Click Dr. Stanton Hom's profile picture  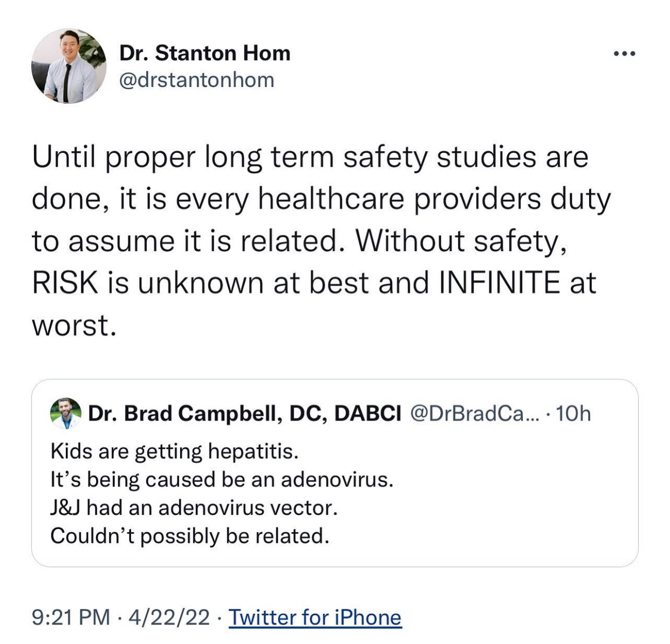(69, 66)
